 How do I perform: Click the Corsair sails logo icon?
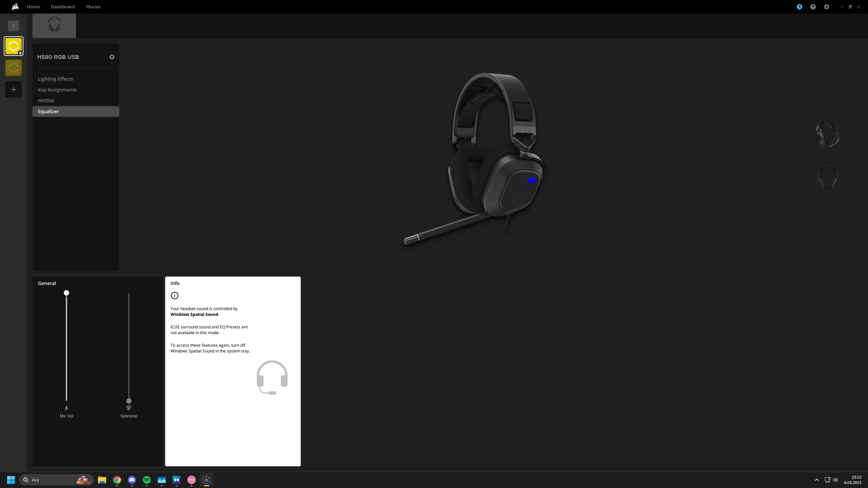pos(15,7)
